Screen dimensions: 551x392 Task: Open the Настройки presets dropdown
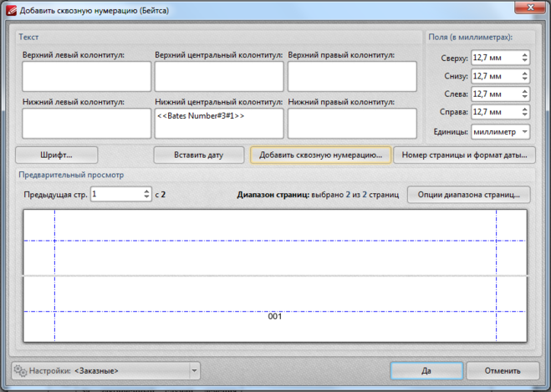pos(194,370)
